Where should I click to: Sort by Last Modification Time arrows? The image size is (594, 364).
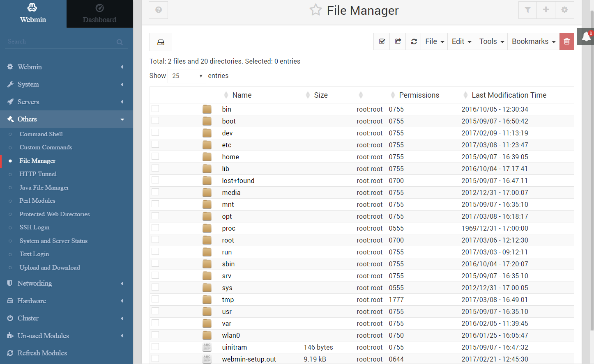tap(465, 95)
